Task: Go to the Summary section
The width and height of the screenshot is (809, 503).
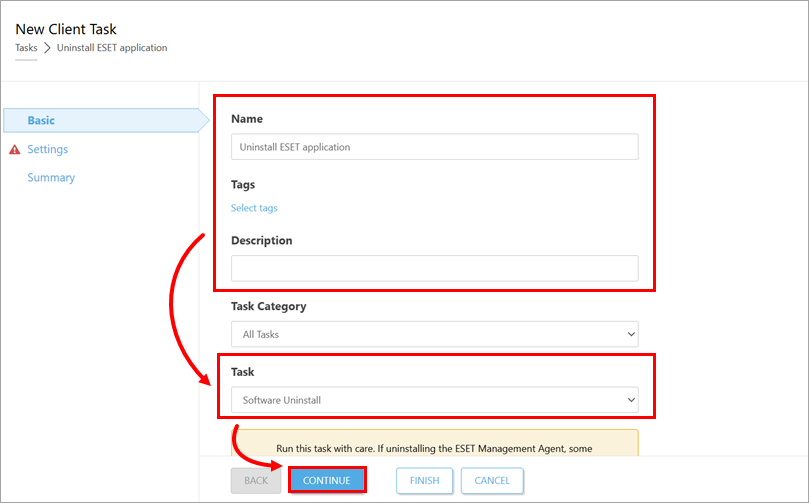Action: pyautogui.click(x=51, y=177)
